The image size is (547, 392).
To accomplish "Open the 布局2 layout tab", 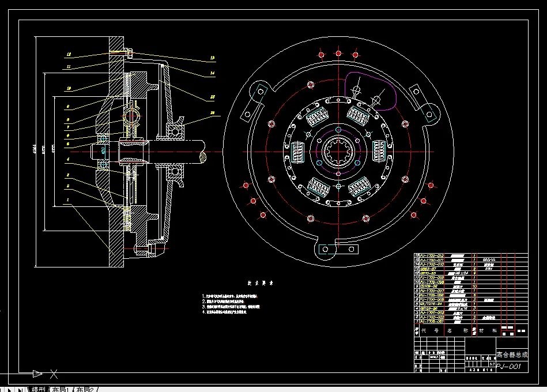I will pos(85,389).
